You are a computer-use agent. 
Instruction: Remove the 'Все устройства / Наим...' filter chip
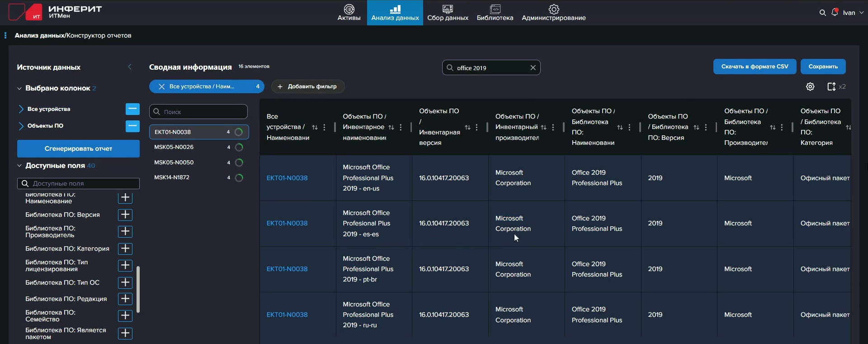(x=161, y=86)
